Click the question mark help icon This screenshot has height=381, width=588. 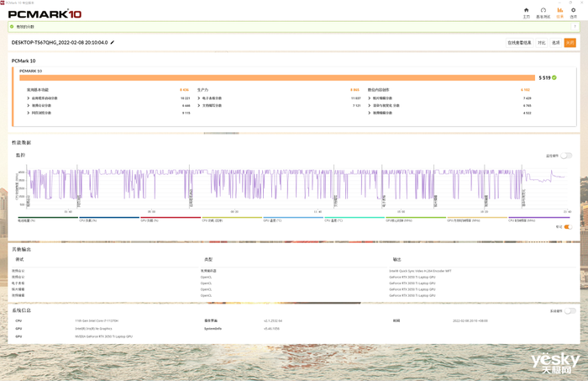coord(575,27)
